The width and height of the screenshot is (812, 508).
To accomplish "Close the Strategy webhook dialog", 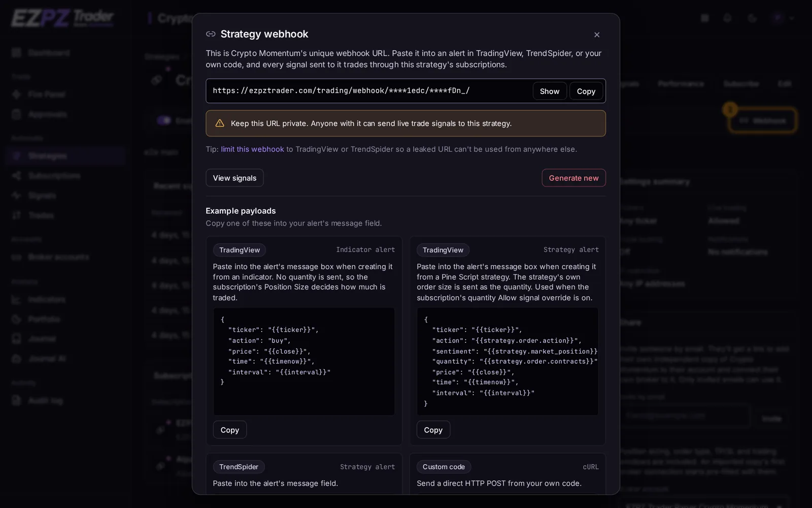I will (x=597, y=35).
